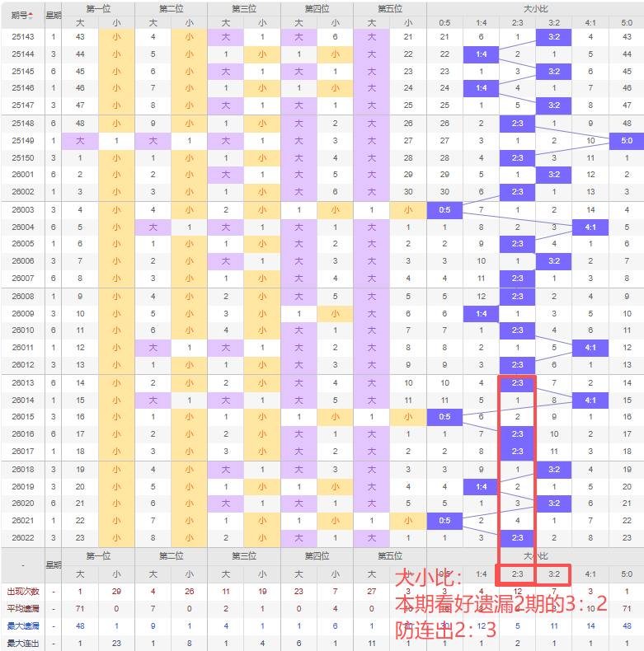The image size is (644, 651).
Task: Select period row 25150
Action: point(322,157)
